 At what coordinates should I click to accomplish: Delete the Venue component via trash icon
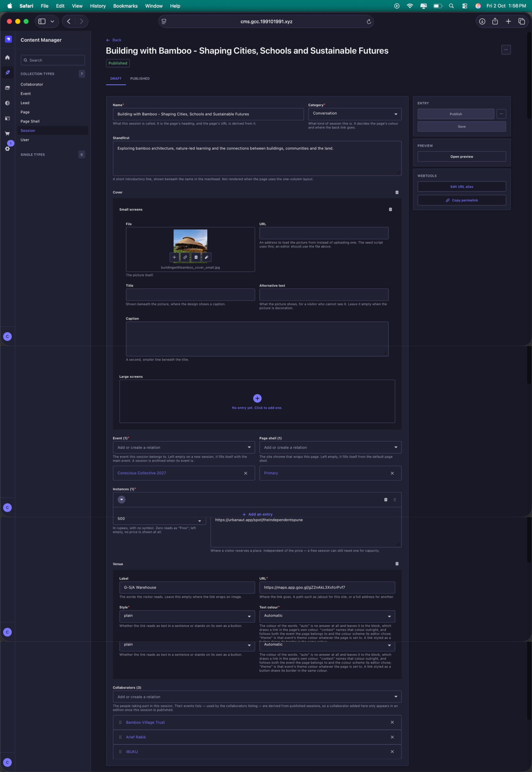click(397, 563)
